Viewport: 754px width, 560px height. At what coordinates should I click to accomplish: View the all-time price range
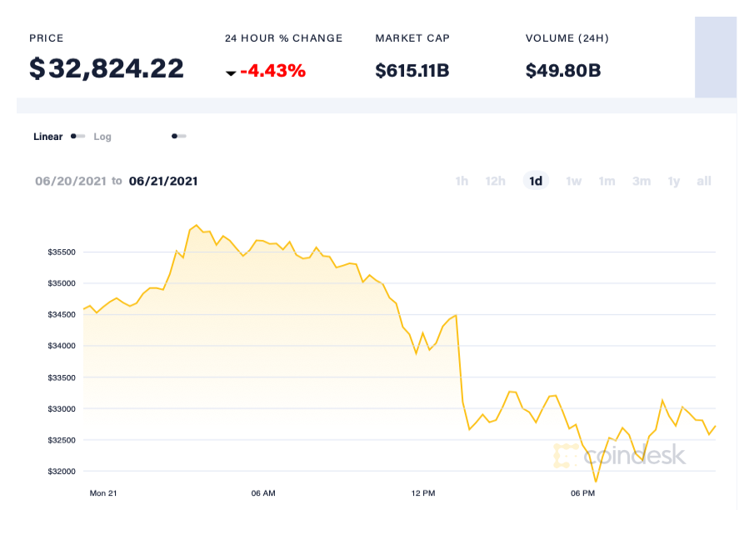pyautogui.click(x=704, y=181)
